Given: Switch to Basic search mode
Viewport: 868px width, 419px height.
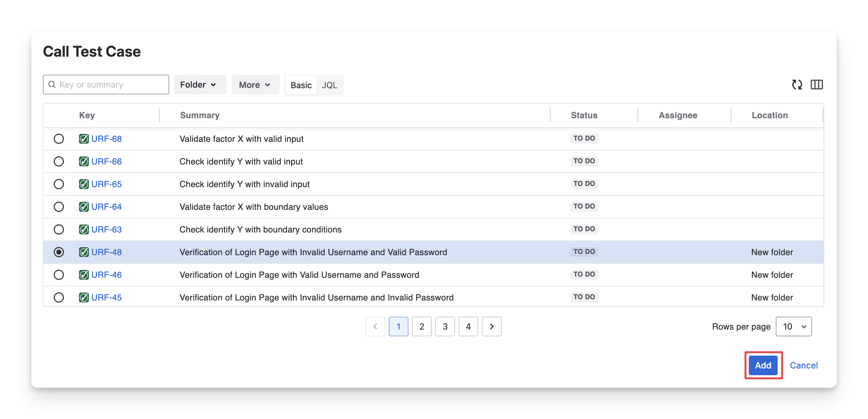Looking at the screenshot, I should (301, 85).
